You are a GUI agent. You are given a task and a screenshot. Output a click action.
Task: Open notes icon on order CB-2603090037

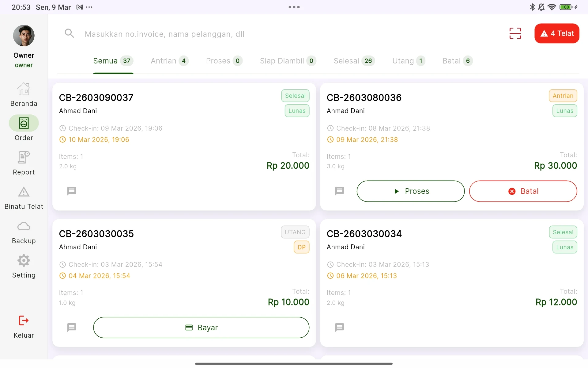(x=72, y=191)
